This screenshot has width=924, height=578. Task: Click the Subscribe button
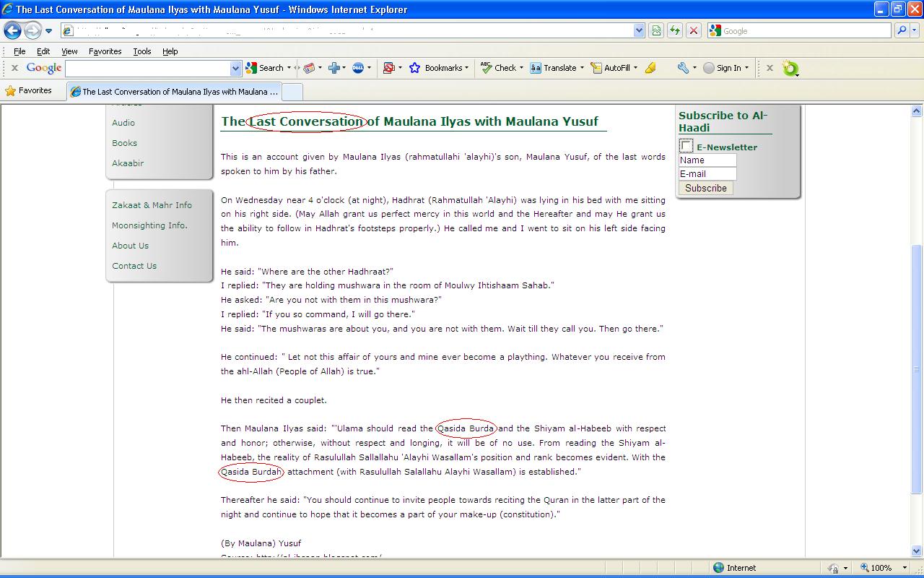706,188
